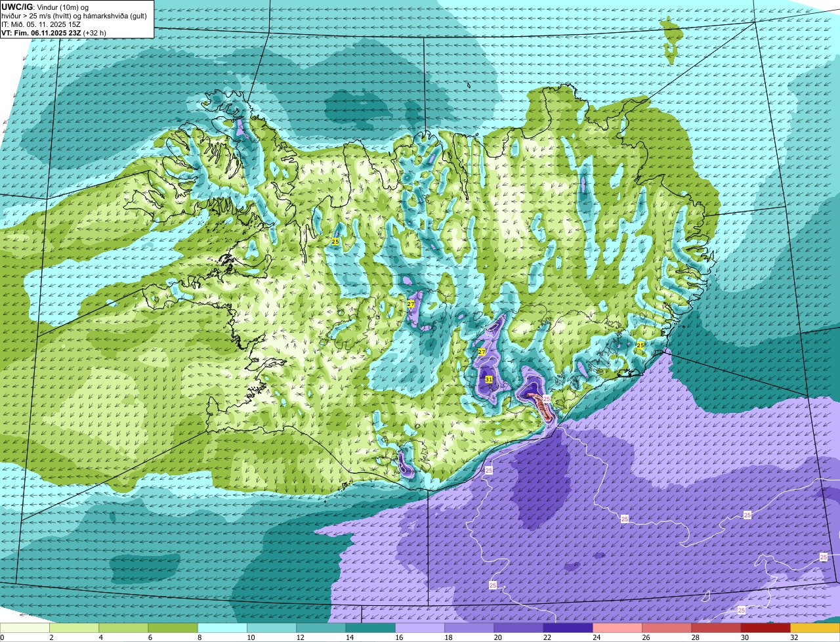
Task: Click the pale yellow 0–2 legend swatch
Action: click(x=25, y=628)
